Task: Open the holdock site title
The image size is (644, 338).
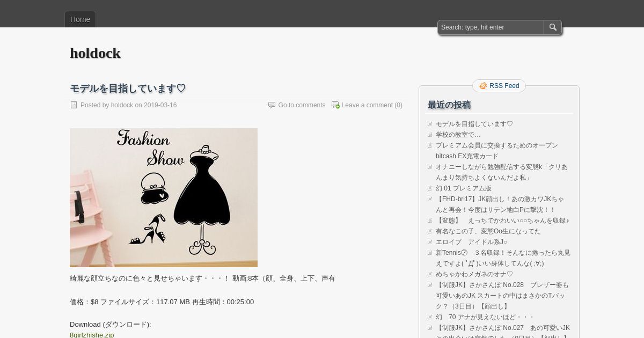Action: (95, 53)
